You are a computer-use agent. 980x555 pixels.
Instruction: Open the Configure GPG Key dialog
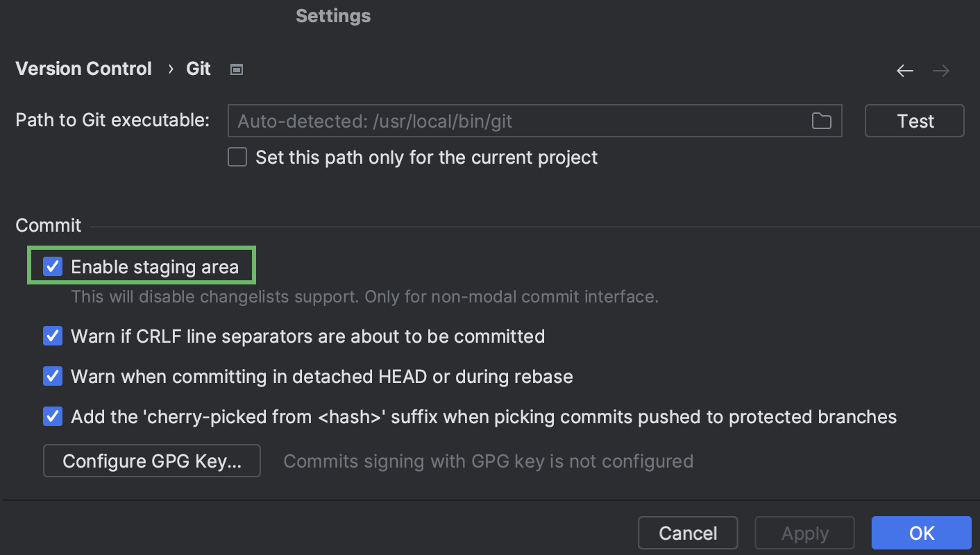click(x=151, y=460)
